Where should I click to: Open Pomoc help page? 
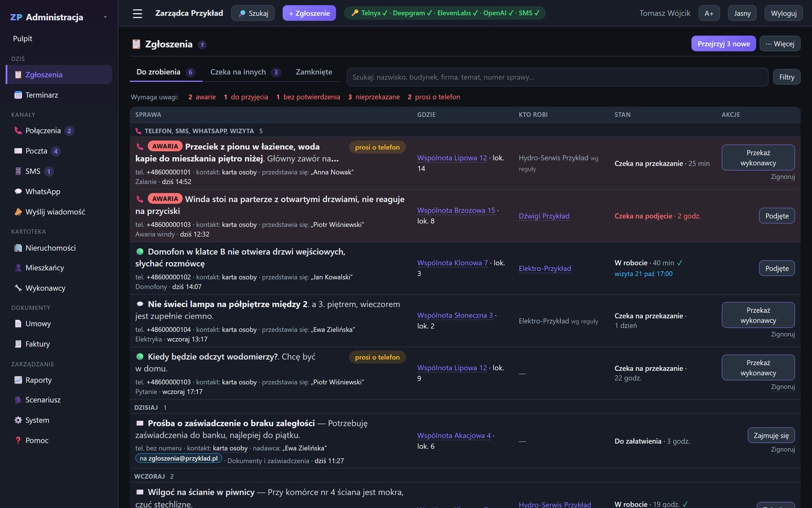(59, 440)
